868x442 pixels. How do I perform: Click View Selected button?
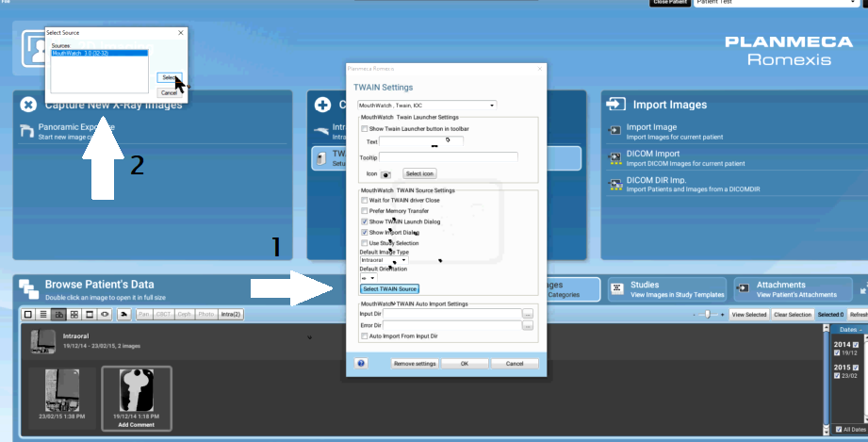tap(749, 315)
